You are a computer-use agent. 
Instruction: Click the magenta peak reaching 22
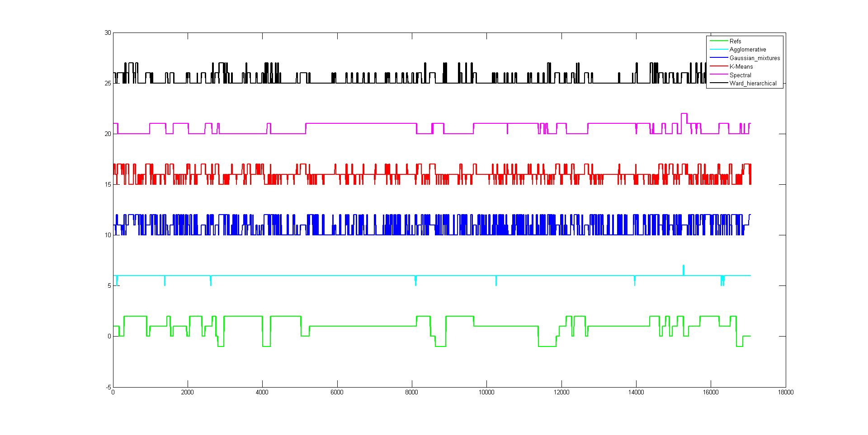point(684,113)
